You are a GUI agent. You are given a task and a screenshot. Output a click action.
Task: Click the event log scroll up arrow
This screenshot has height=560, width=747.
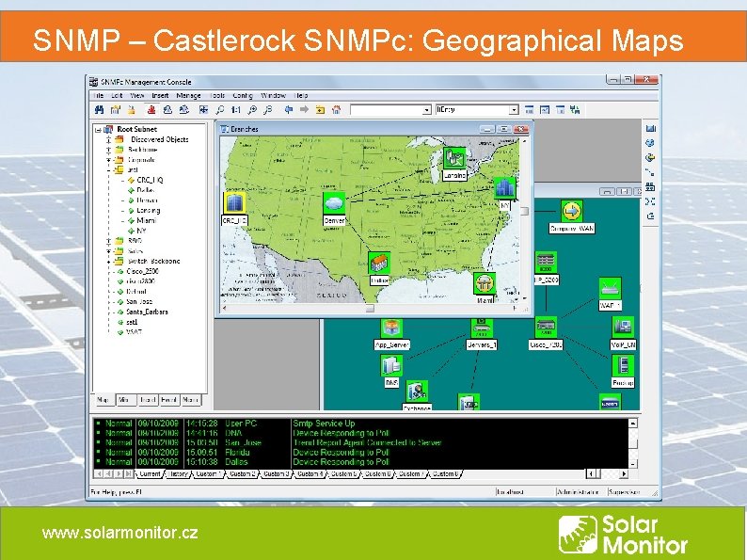[x=633, y=424]
